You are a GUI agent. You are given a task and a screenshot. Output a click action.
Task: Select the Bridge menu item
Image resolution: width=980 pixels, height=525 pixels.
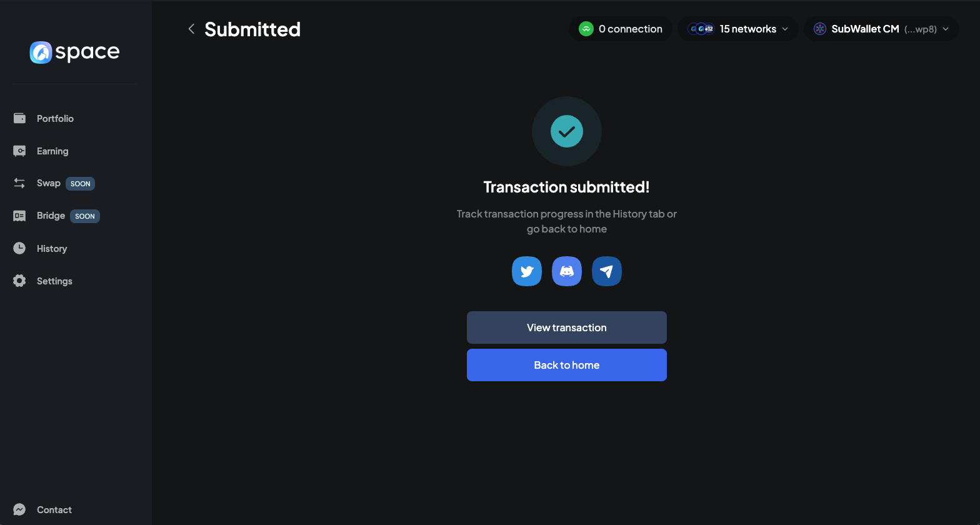51,216
